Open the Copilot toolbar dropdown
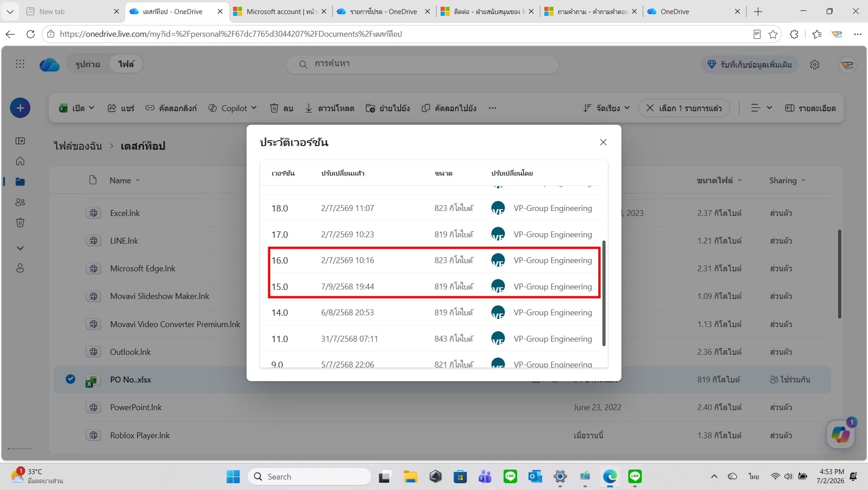The height and width of the screenshot is (490, 868). point(233,108)
